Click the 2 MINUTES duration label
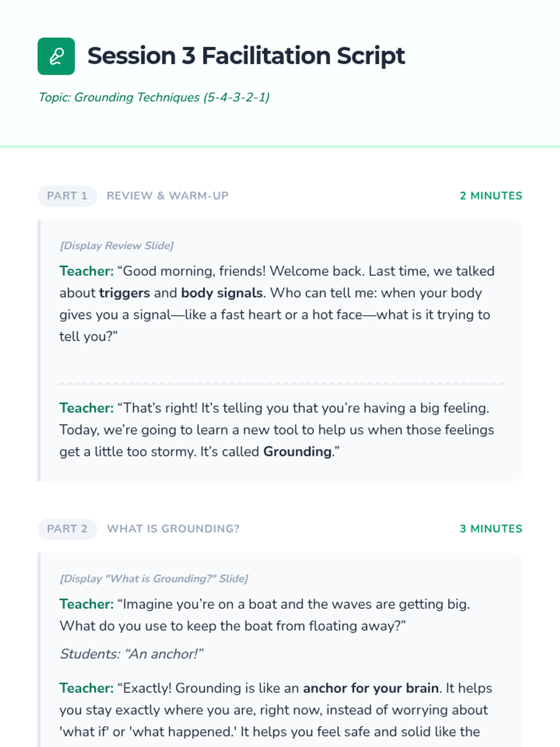The height and width of the screenshot is (747, 560). pyautogui.click(x=491, y=196)
